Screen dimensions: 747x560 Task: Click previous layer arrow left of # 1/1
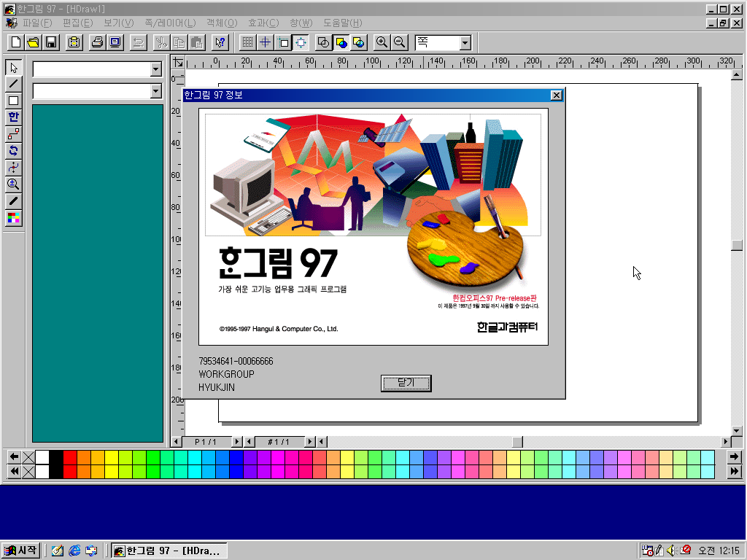tap(249, 441)
